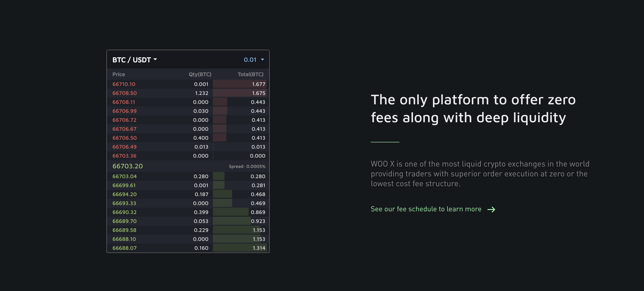The image size is (644, 291).
Task: Select the lowest ask 66703.36
Action: click(x=125, y=156)
